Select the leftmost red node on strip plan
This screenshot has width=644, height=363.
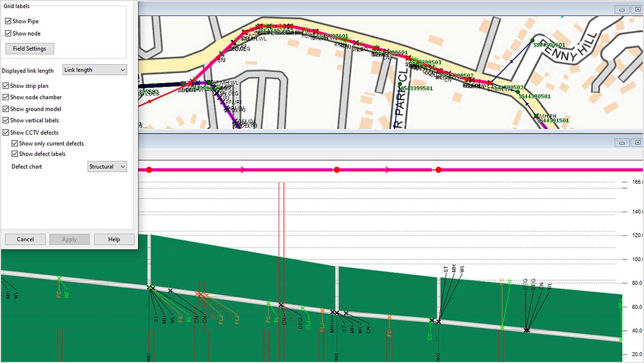148,170
